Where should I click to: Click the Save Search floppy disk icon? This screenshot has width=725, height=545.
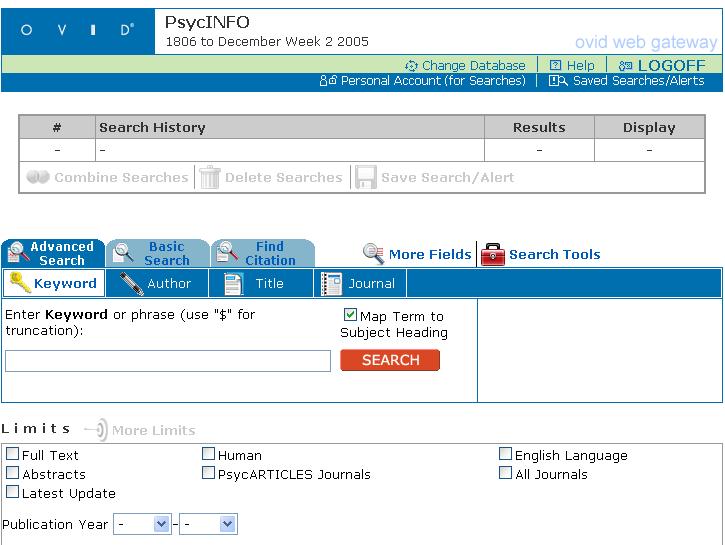tap(366, 177)
